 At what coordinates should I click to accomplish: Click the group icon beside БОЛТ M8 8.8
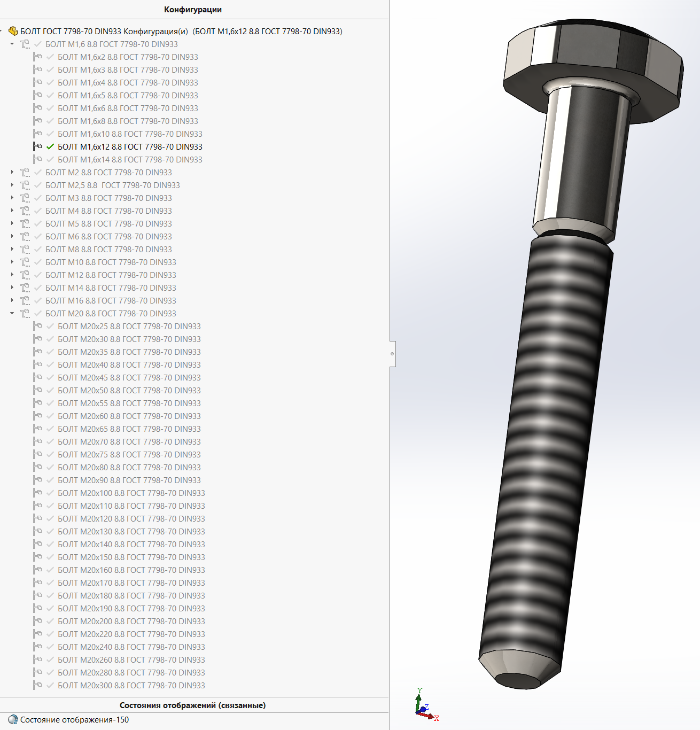coord(25,249)
